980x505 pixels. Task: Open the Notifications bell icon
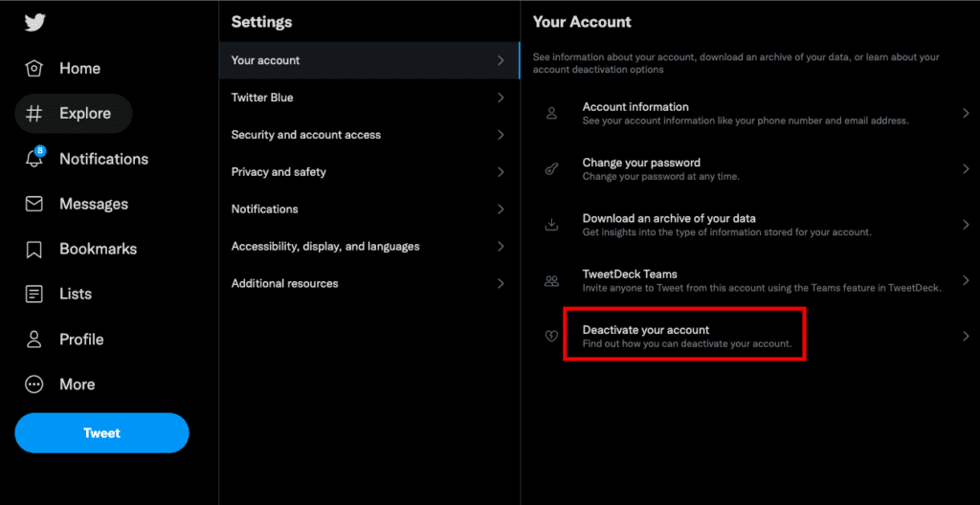34,158
